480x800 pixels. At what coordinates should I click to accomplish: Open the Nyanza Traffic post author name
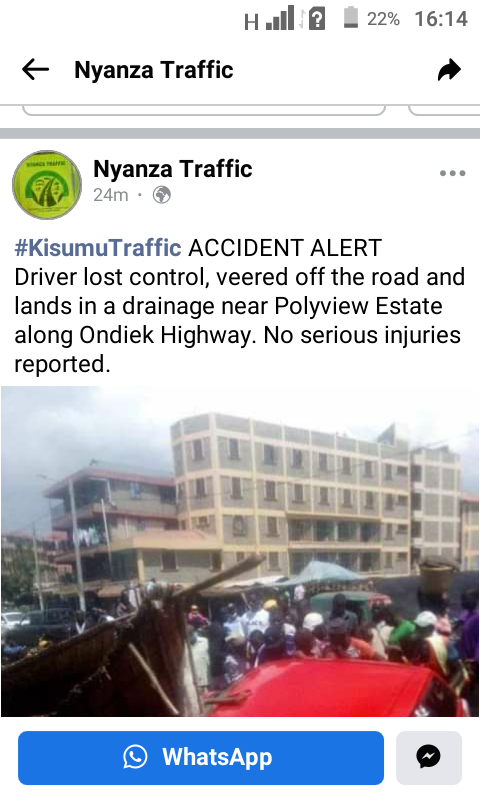click(x=172, y=169)
